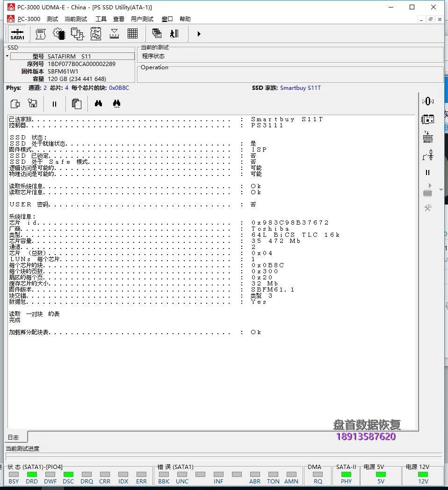Screen dimensions: 448x490
Task: Open the PC-3000 menu
Action: click(29, 19)
